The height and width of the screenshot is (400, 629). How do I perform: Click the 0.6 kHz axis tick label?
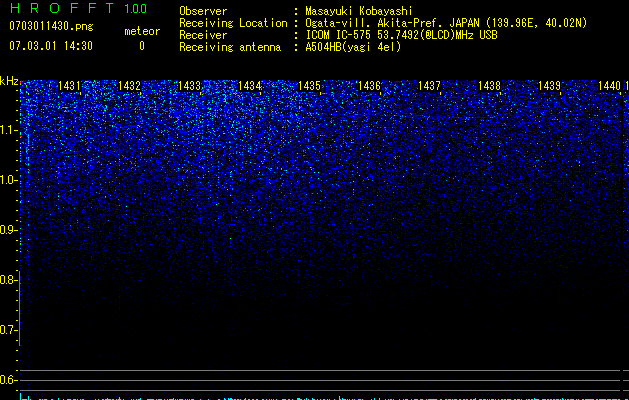tap(8, 380)
